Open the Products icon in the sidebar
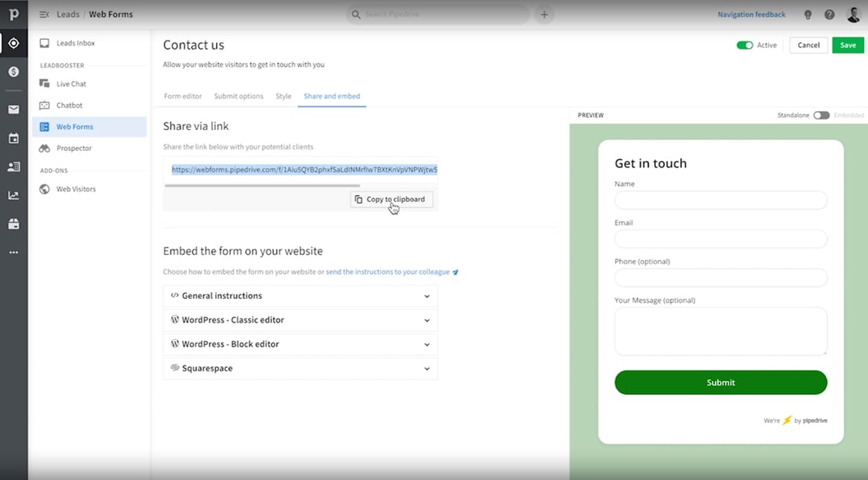868x480 pixels. coord(12,223)
